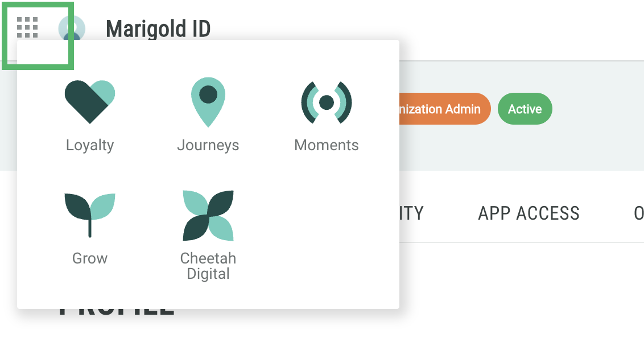644x346 pixels.
Task: Open the user avatar profile icon
Action: [72, 28]
